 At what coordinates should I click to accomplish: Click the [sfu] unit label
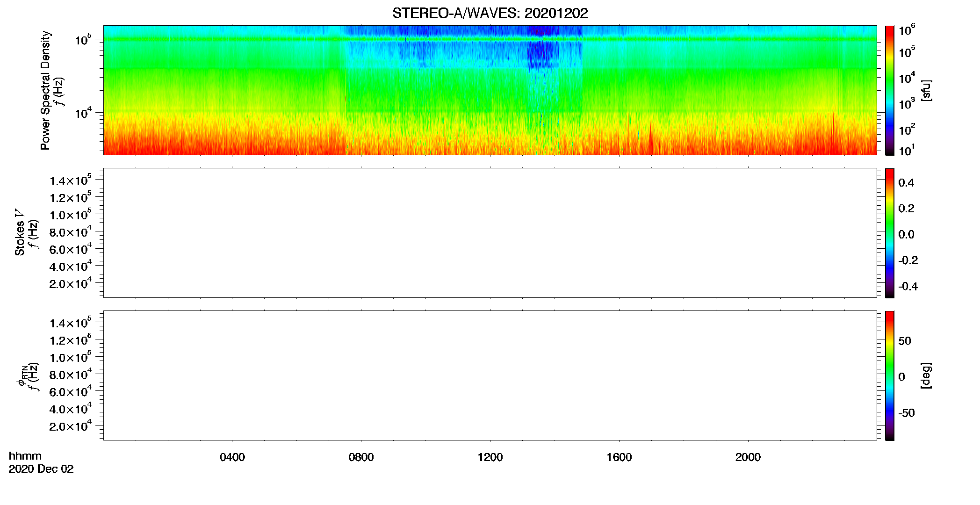point(926,91)
